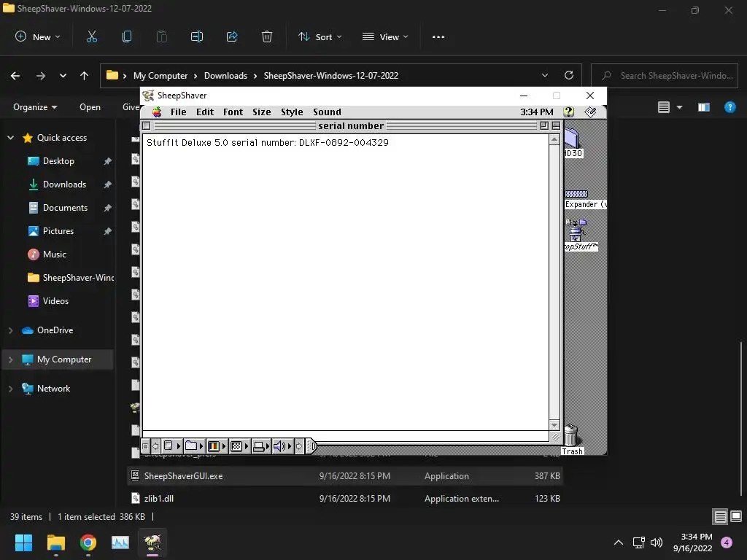Click the Mac help balloon icon

pyautogui.click(x=568, y=112)
